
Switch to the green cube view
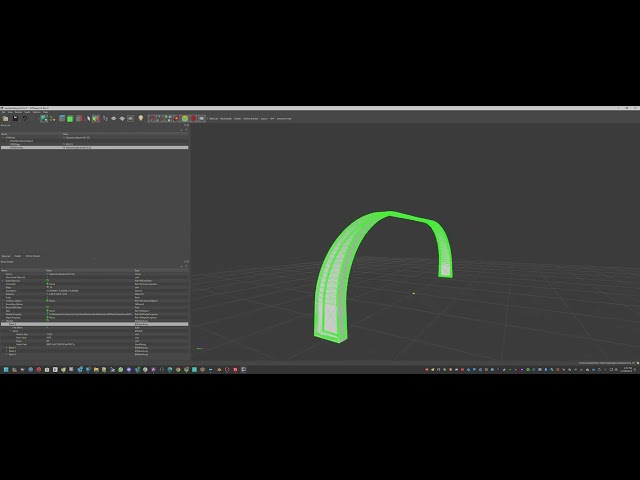click(x=70, y=118)
